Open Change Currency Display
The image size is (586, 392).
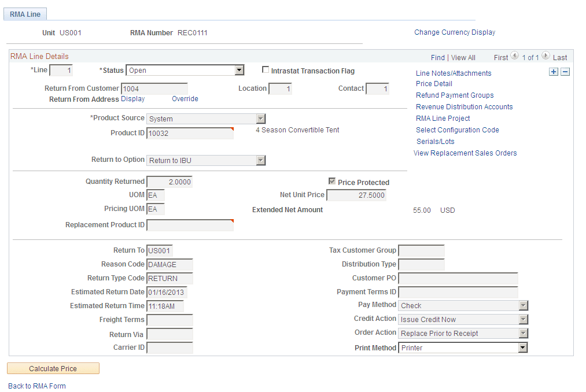[454, 32]
